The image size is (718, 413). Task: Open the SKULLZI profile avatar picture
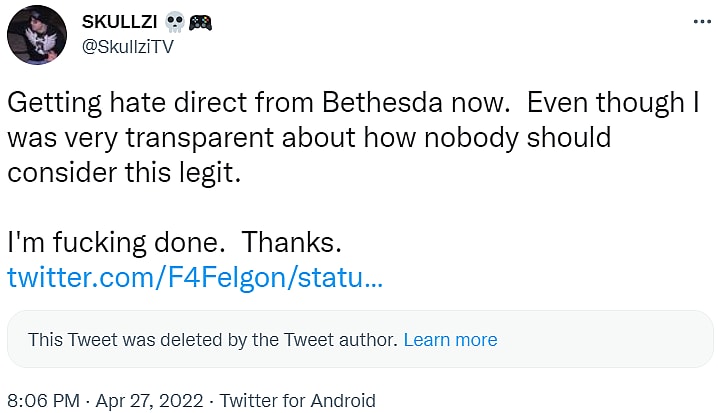point(37,34)
